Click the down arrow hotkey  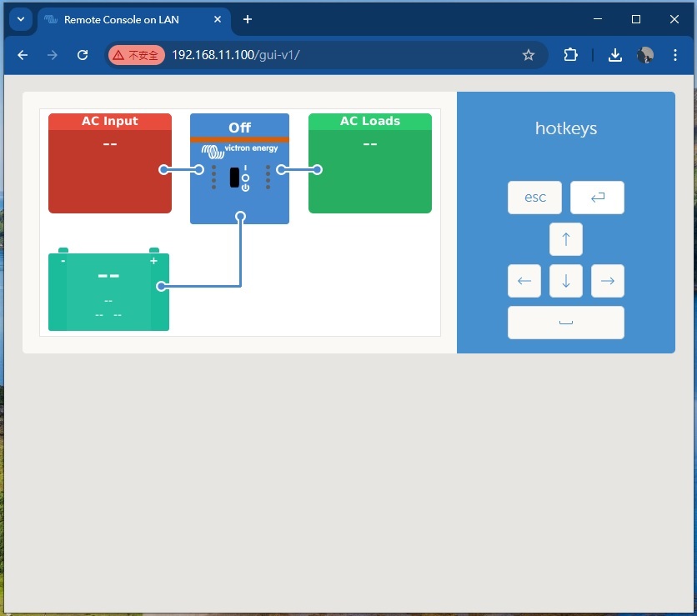(x=565, y=281)
